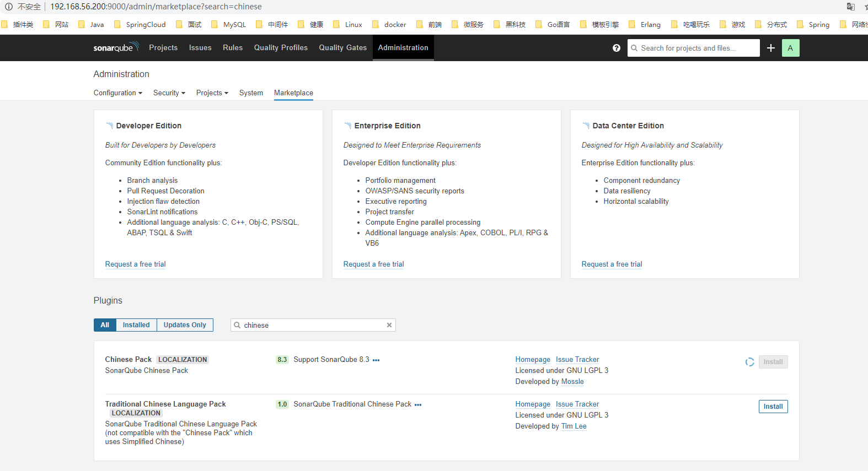Request Developer Edition free trial
Viewport: 868px width, 471px height.
coord(136,264)
